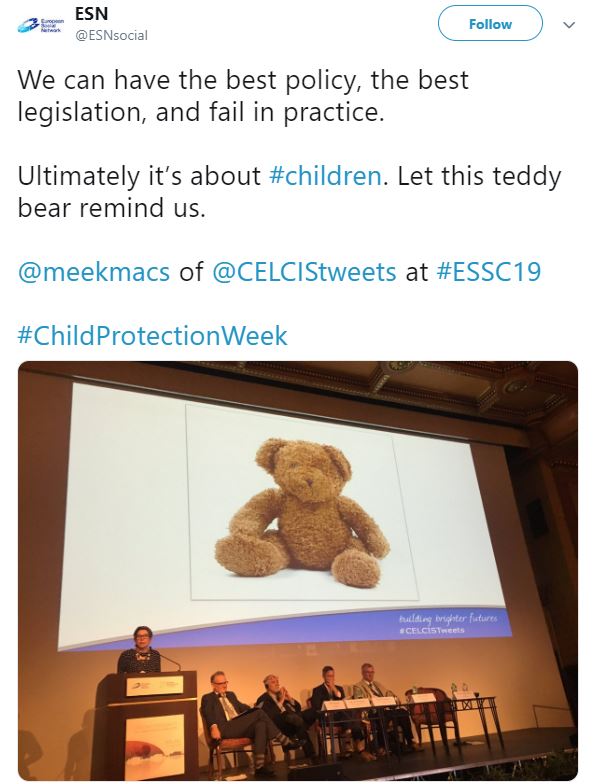The width and height of the screenshot is (600, 784).
Task: Expand the tweet options chevron
Action: click(568, 24)
